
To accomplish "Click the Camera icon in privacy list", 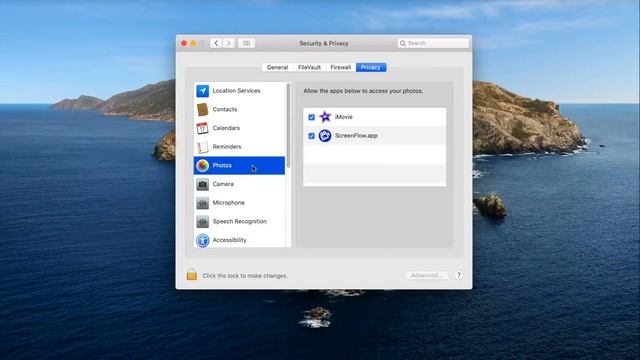I will coord(202,184).
